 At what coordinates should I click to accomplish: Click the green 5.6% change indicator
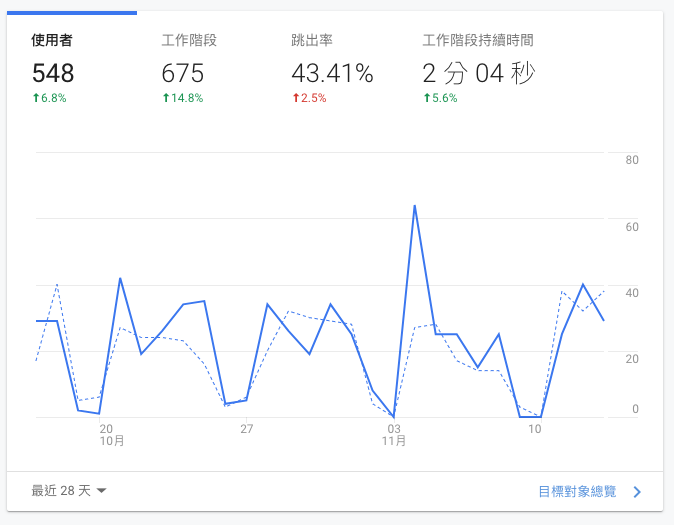(x=440, y=98)
